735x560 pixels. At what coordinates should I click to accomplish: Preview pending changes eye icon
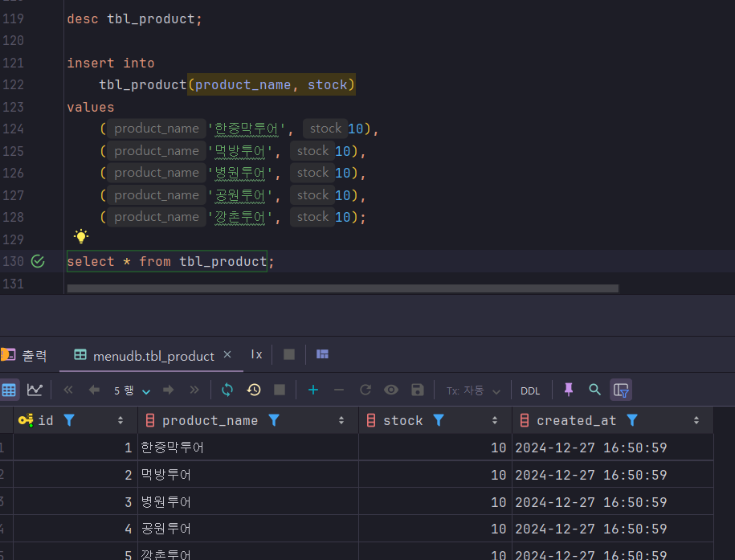391,390
